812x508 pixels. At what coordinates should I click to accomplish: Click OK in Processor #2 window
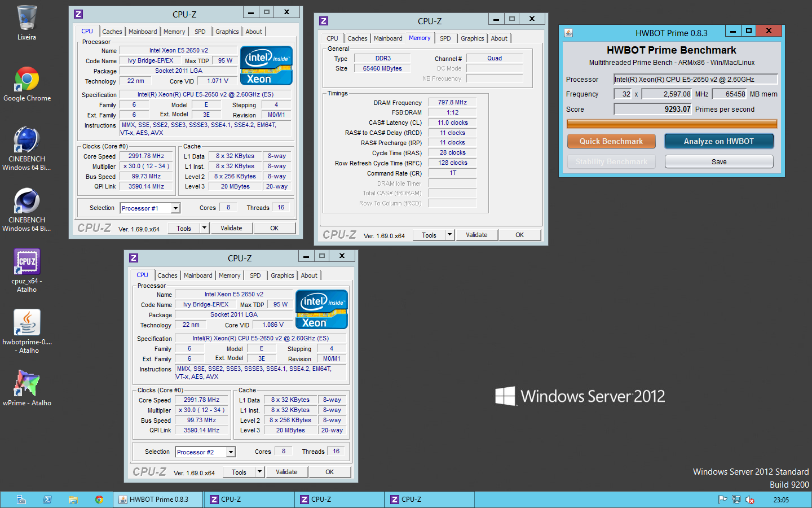pyautogui.click(x=330, y=472)
